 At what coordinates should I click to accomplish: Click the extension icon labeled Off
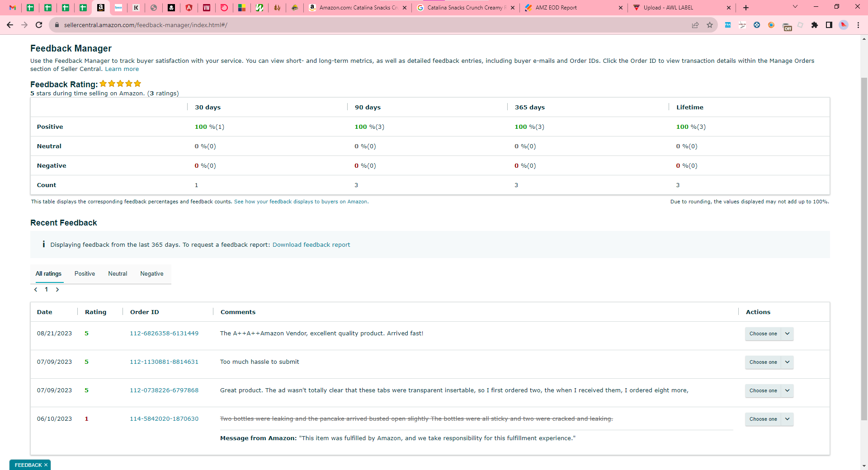(787, 26)
